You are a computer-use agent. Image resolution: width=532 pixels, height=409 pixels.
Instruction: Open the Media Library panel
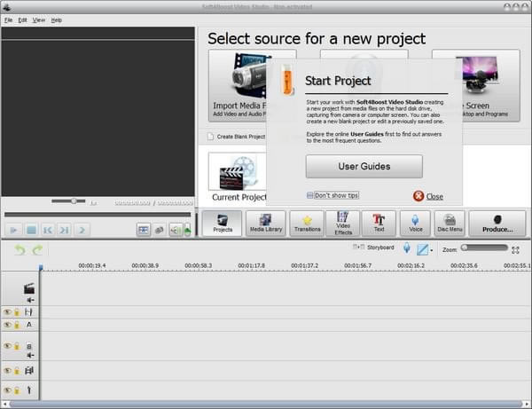pos(265,224)
